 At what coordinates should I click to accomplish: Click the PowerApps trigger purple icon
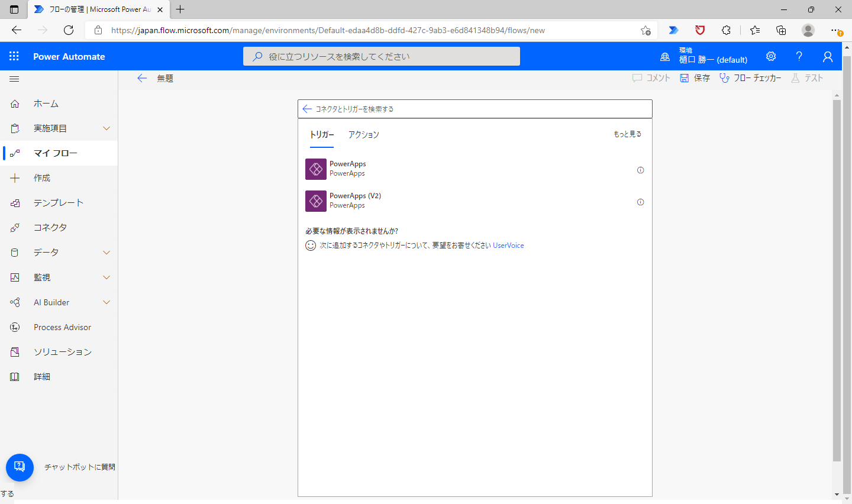click(316, 169)
